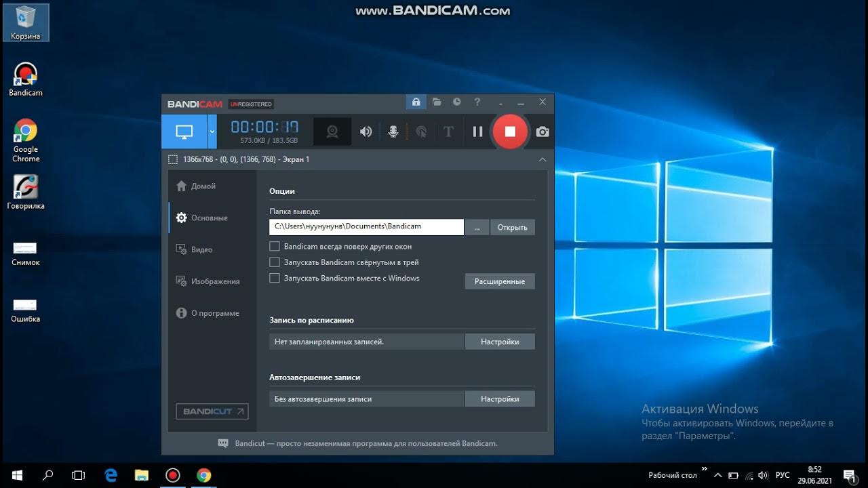Open Настройки for Запись по расписанию
868x488 pixels.
click(x=500, y=342)
